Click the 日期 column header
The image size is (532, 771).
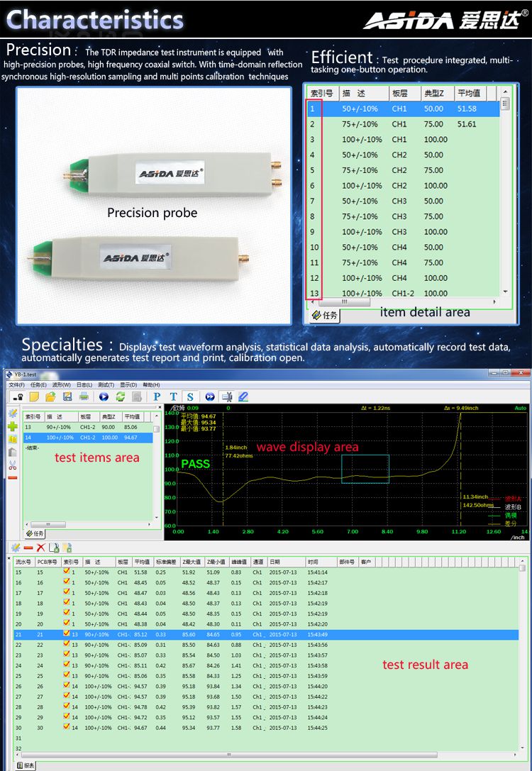(x=286, y=562)
